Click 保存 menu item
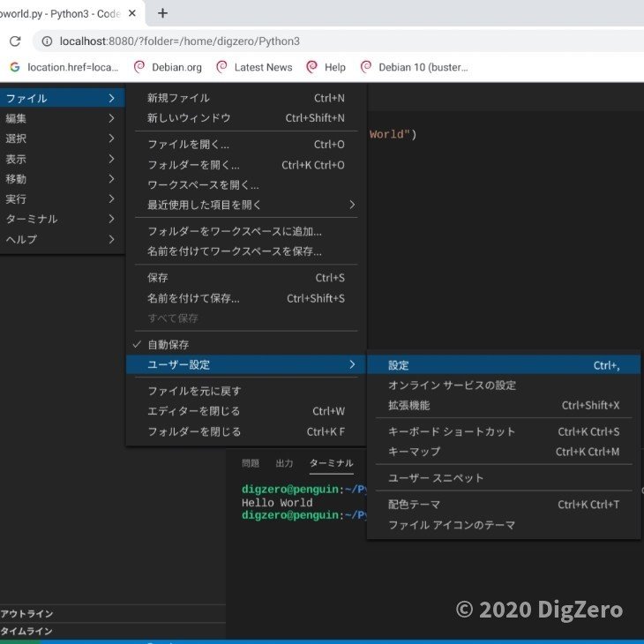This screenshot has width=644, height=644. (245, 278)
